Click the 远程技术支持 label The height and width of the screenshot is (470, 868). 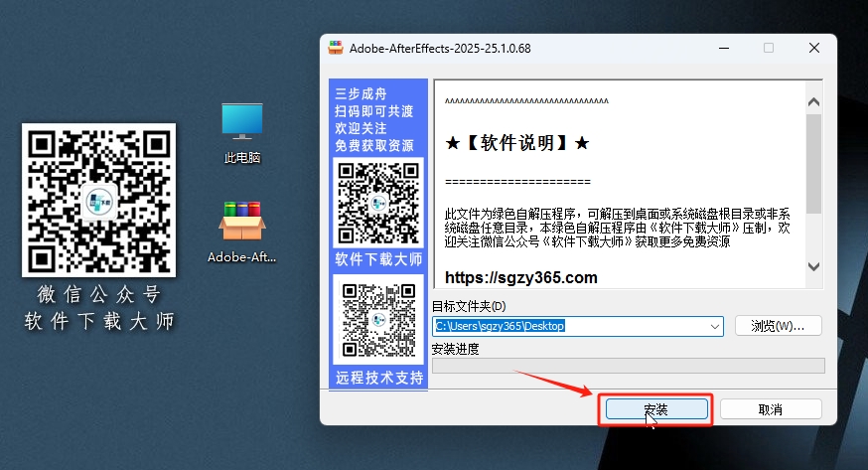pos(379,378)
